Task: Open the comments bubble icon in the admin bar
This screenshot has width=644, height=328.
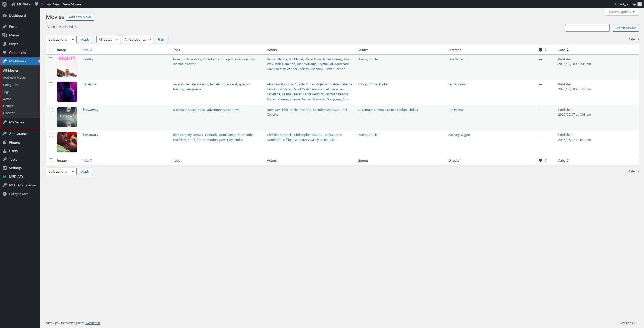Action: (x=37, y=4)
